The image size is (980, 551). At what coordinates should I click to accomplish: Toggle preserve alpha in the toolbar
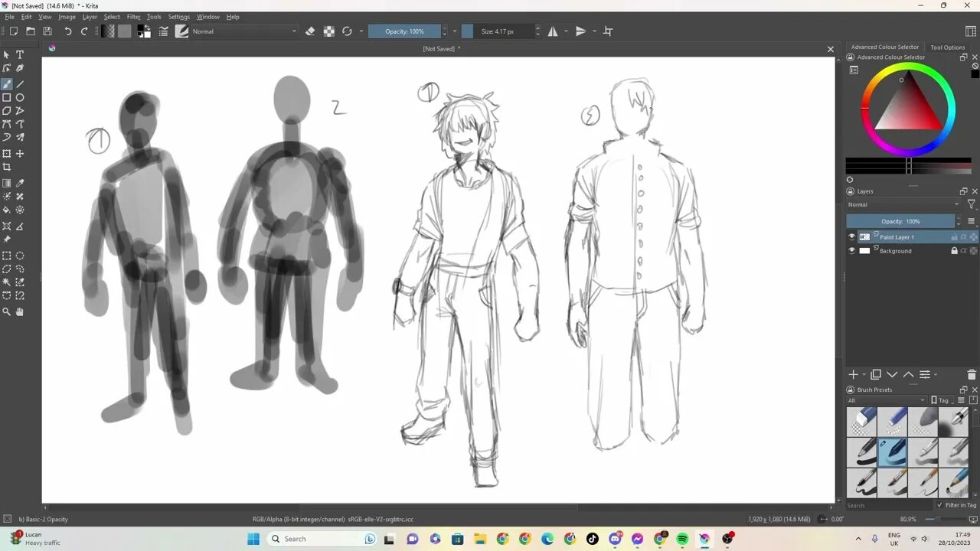tap(328, 31)
